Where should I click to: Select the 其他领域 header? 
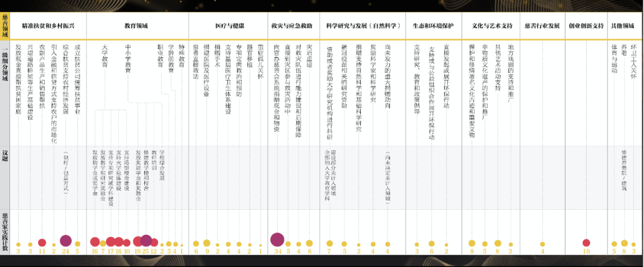point(624,26)
